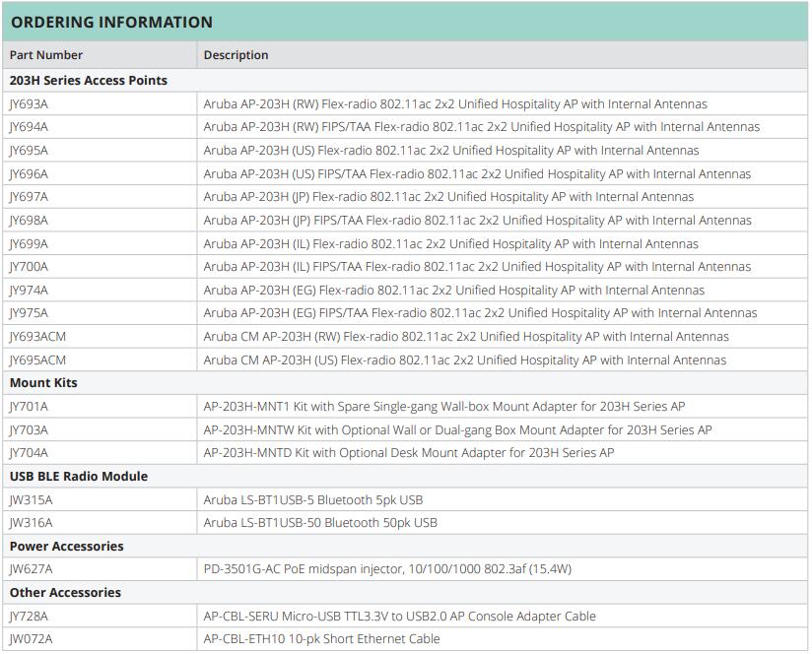Click the AP-203H-MNTD Kit description
The image size is (812, 654).
pyautogui.click(x=409, y=453)
